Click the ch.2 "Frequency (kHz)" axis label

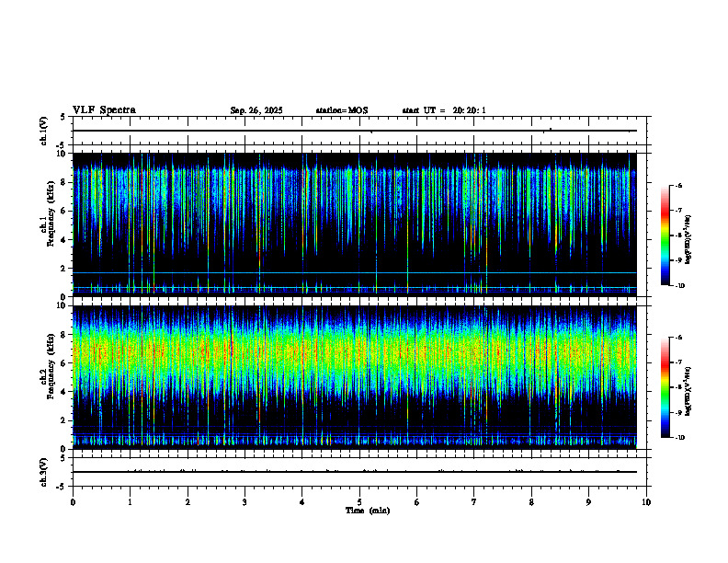(x=52, y=367)
